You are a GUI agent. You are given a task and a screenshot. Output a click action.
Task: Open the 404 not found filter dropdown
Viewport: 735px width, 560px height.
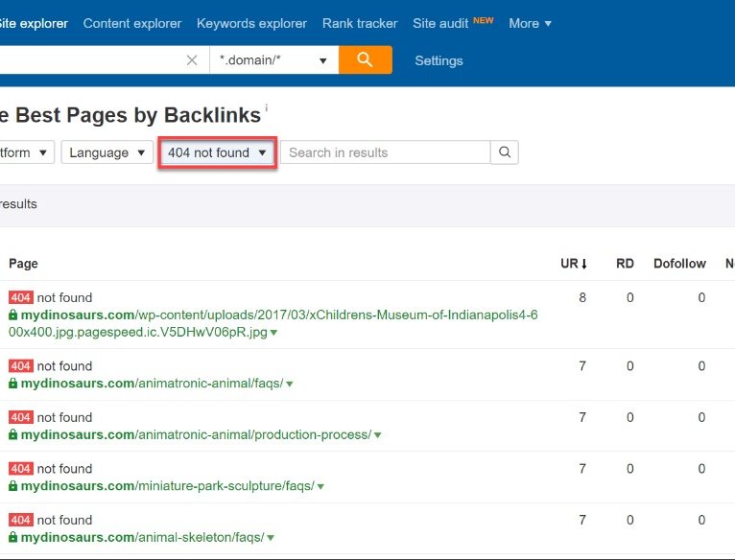[217, 152]
